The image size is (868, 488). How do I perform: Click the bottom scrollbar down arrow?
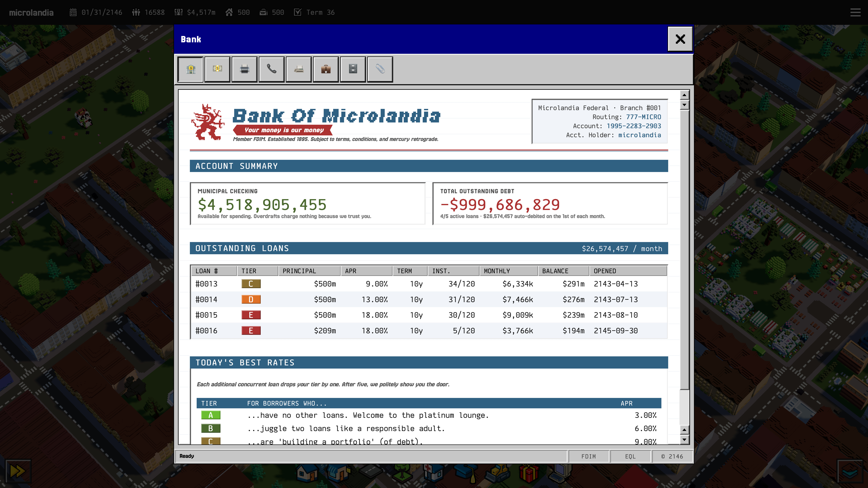[684, 440]
